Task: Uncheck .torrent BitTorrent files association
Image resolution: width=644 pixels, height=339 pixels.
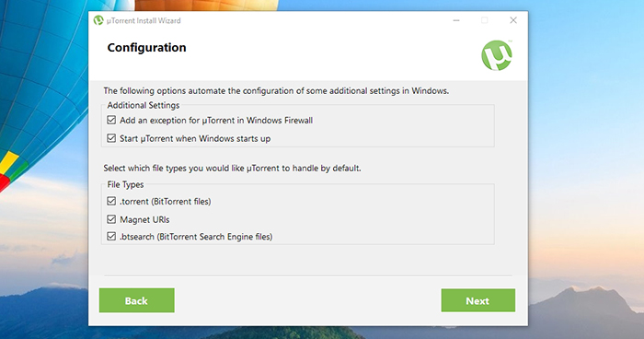Action: tap(111, 201)
